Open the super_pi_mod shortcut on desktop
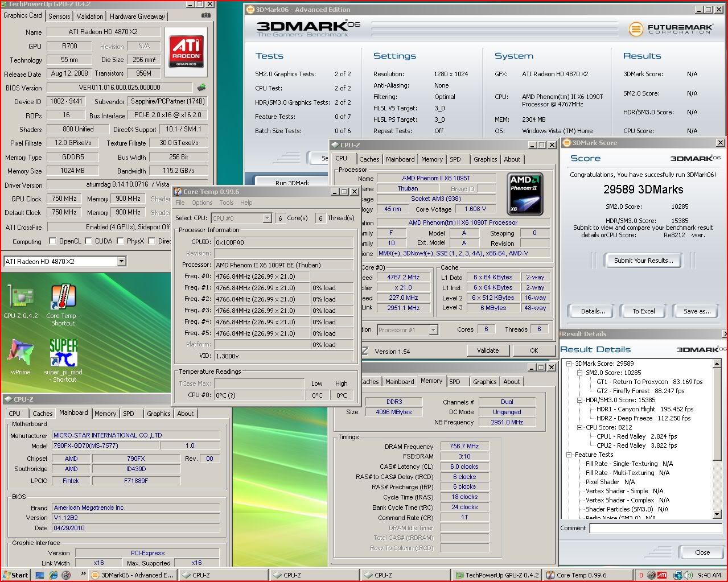Viewport: 728px width, 582px height. [x=63, y=361]
